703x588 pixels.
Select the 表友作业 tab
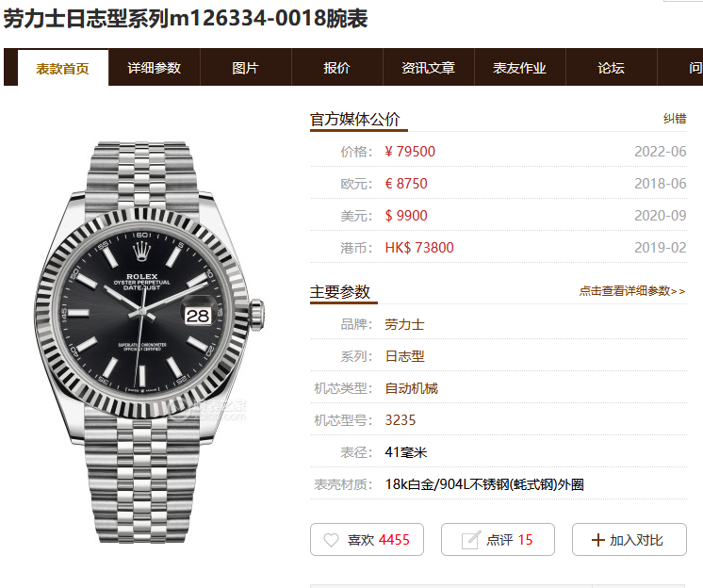(520, 68)
